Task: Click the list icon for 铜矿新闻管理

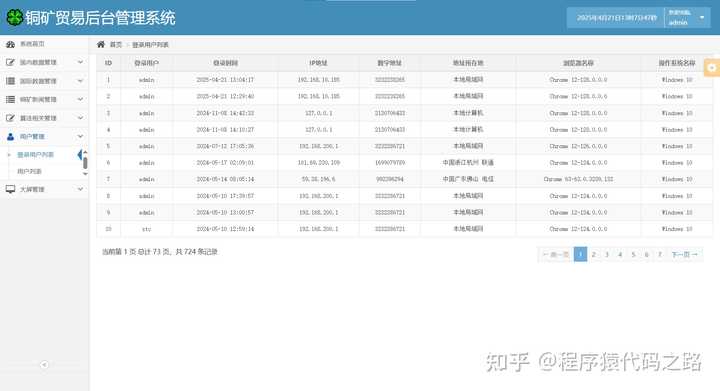Action: 10,99
